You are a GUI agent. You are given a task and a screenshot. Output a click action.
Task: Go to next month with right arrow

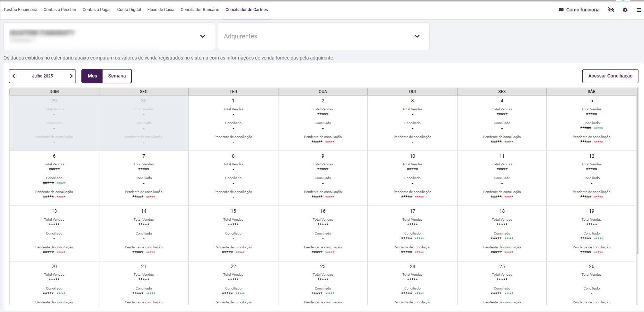(71, 76)
